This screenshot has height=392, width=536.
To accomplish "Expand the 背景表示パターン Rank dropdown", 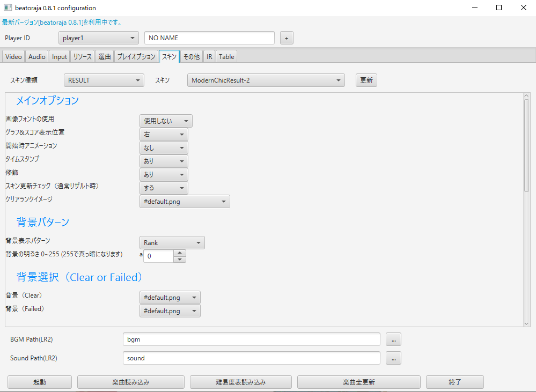I will coord(172,243).
